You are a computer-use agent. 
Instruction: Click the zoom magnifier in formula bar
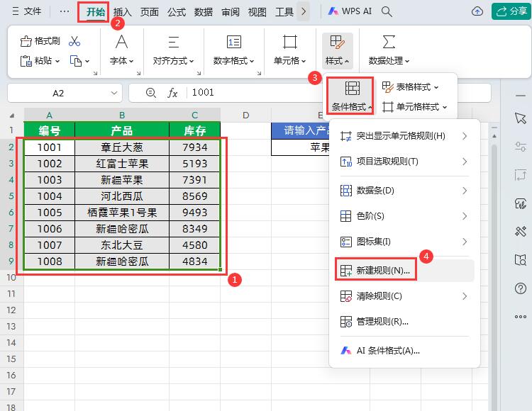click(150, 93)
